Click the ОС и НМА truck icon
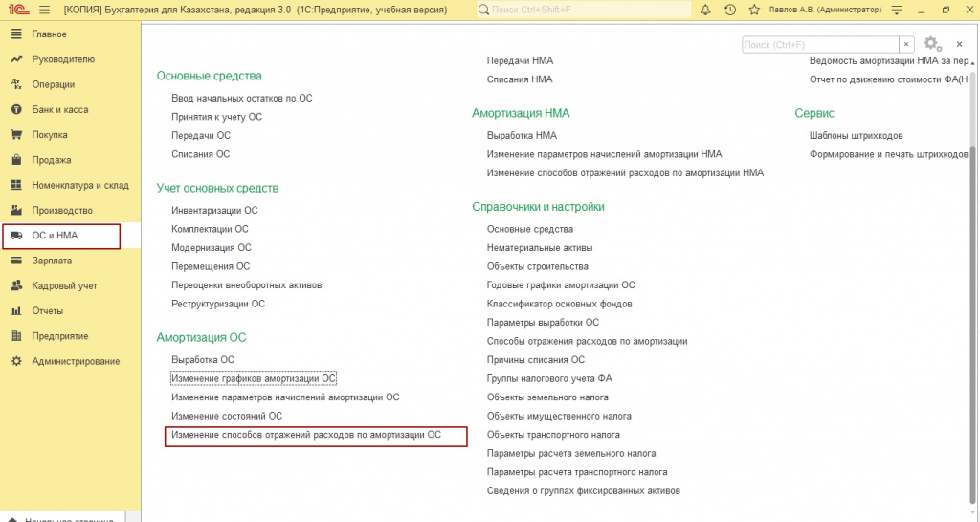980x522 pixels. [17, 236]
